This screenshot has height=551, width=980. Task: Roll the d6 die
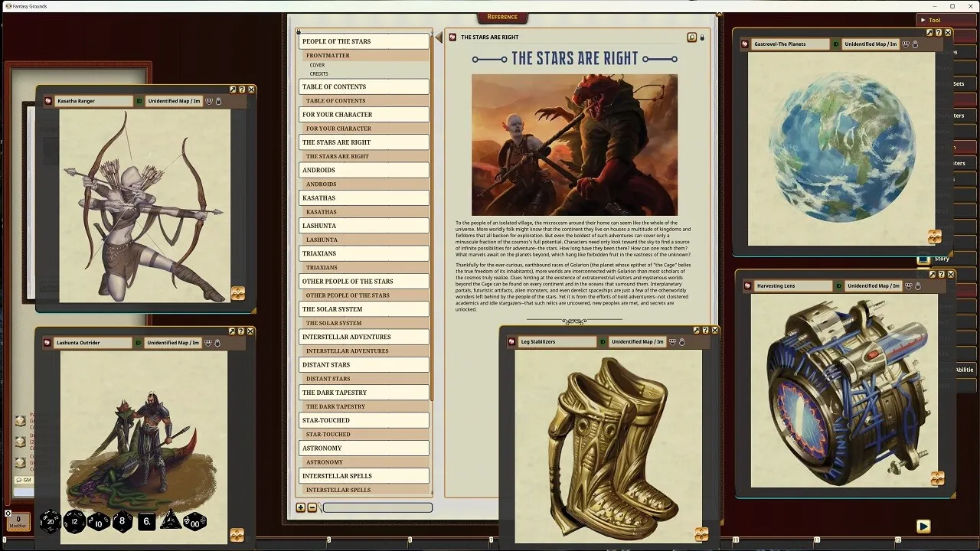pyautogui.click(x=146, y=522)
